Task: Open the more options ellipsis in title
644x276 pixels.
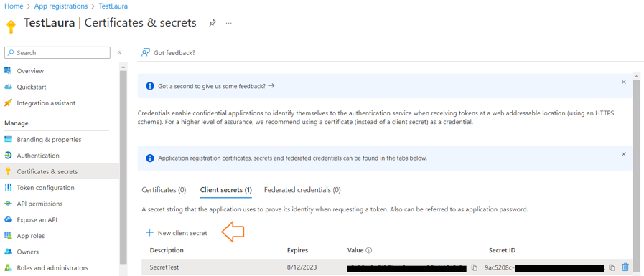Action: [229, 23]
